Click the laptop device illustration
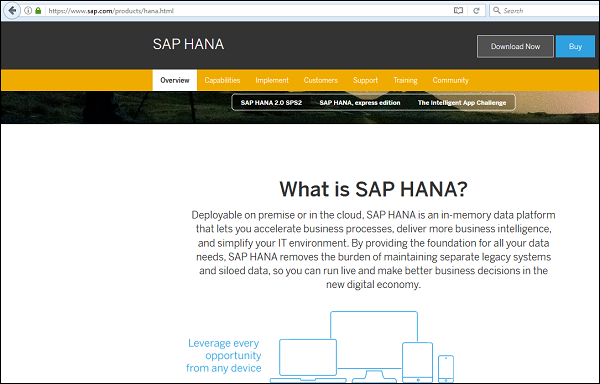The height and width of the screenshot is (384, 600). pyautogui.click(x=308, y=360)
